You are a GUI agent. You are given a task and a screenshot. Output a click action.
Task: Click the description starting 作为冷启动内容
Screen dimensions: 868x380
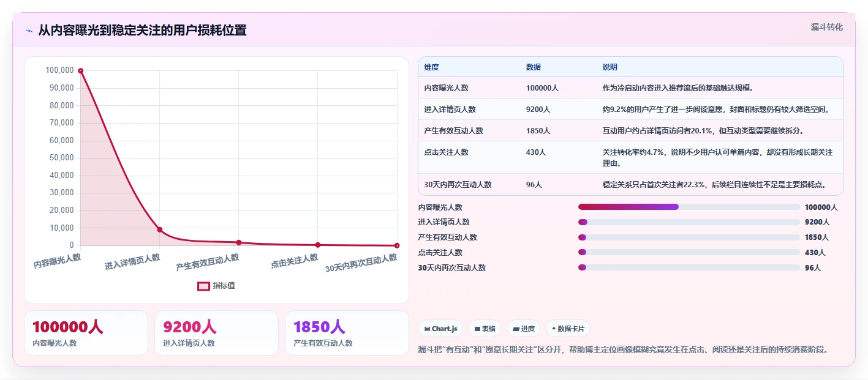pos(678,88)
